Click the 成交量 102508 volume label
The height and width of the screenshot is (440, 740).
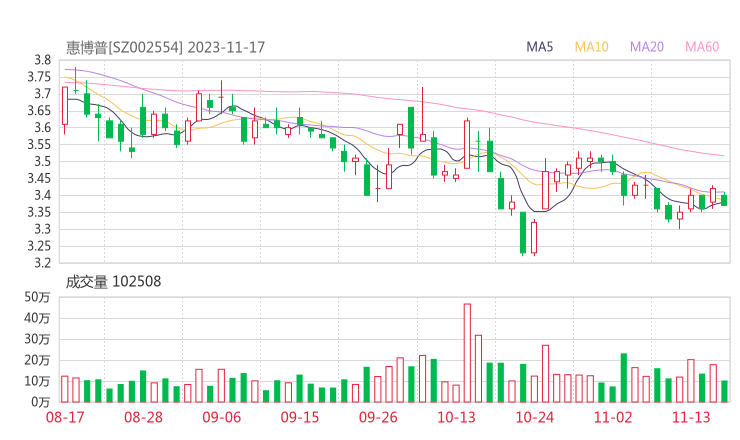point(113,282)
